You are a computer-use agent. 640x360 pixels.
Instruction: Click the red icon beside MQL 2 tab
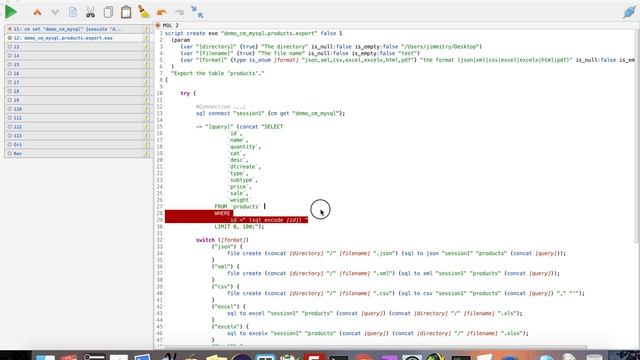(158, 25)
